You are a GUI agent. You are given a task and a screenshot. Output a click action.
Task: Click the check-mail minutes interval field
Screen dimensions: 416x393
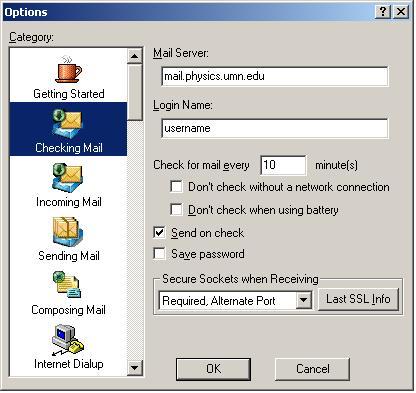pyautogui.click(x=283, y=165)
